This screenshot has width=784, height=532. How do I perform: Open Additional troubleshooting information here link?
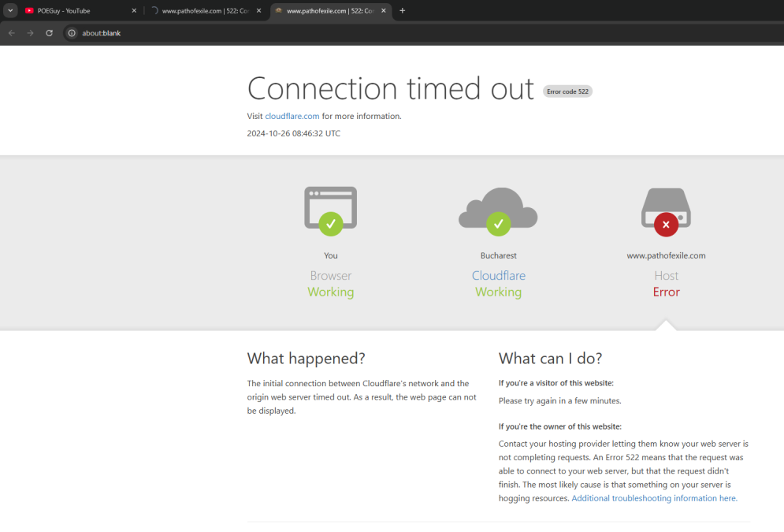pos(654,498)
